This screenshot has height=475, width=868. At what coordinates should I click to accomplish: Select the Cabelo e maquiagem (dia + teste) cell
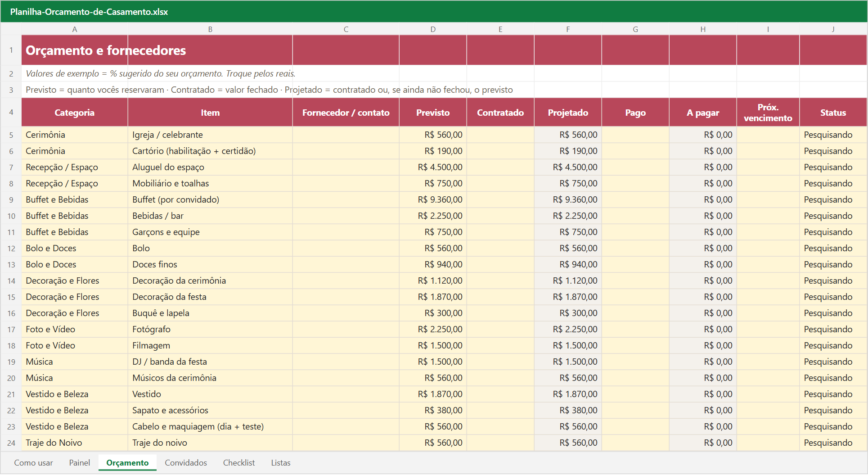coord(210,427)
